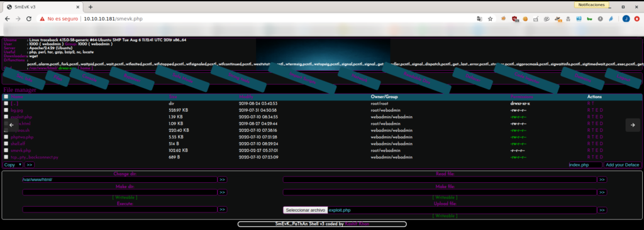Check the box for smevk.php

coord(6,150)
